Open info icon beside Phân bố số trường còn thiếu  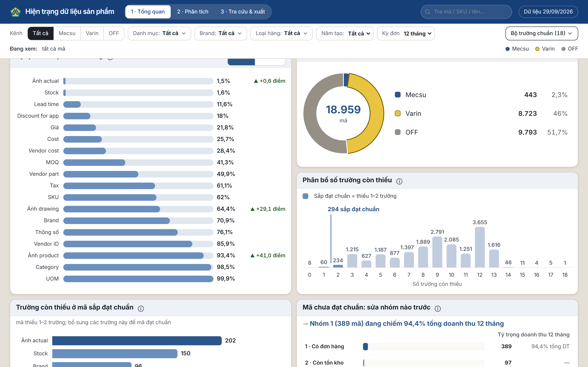pos(399,181)
